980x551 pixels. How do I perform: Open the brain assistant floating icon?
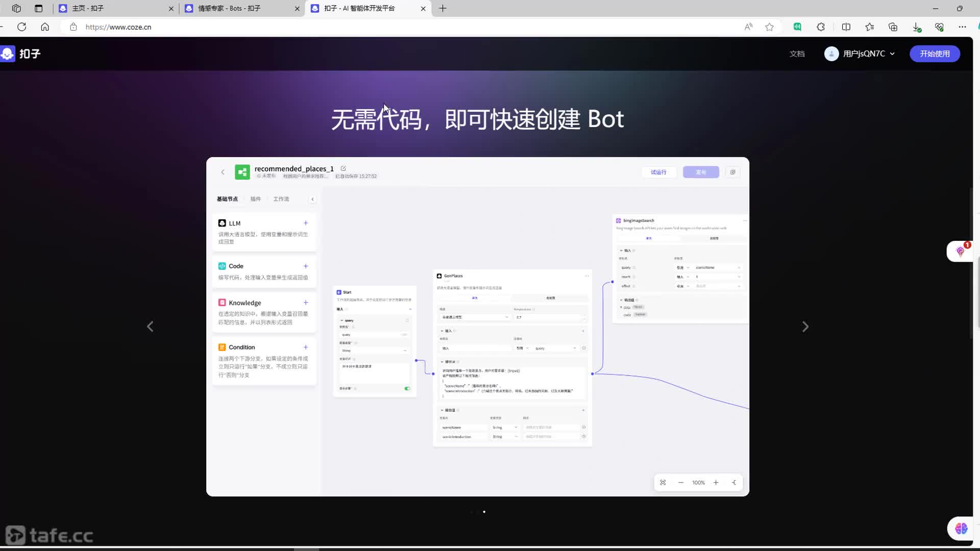click(961, 529)
